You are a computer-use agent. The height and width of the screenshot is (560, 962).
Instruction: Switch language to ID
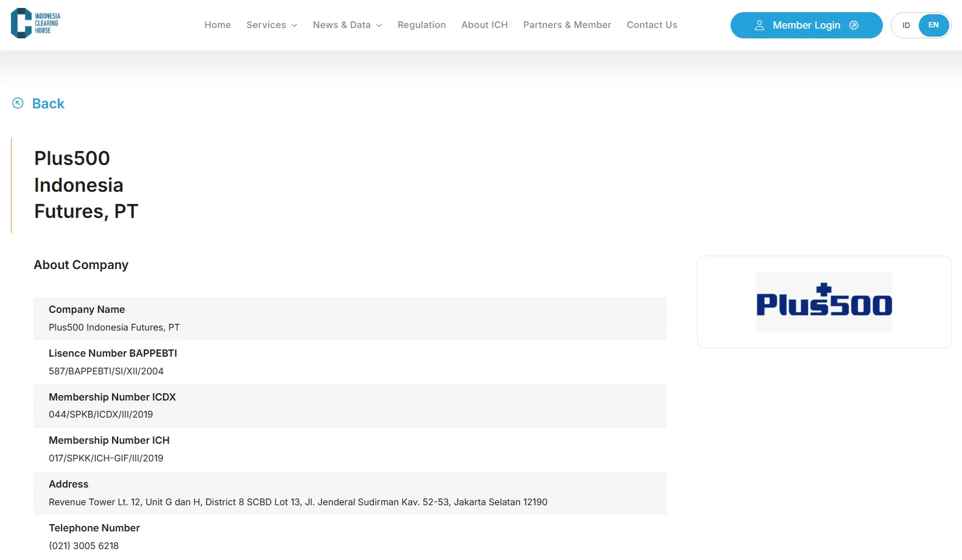click(906, 26)
